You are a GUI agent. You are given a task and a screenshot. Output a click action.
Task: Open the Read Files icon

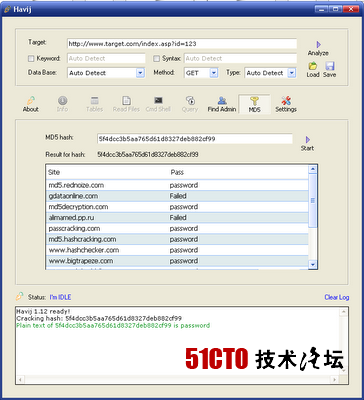click(126, 100)
